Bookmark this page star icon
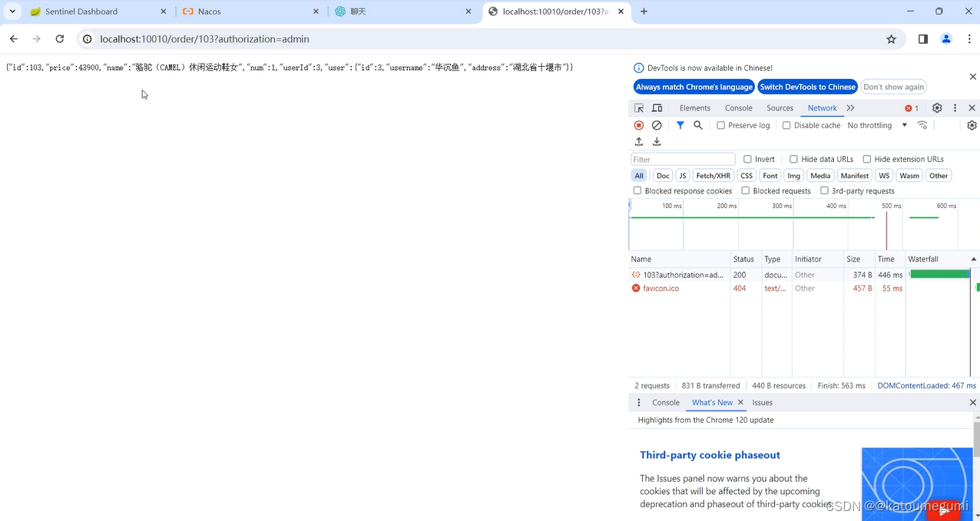 pyautogui.click(x=891, y=39)
